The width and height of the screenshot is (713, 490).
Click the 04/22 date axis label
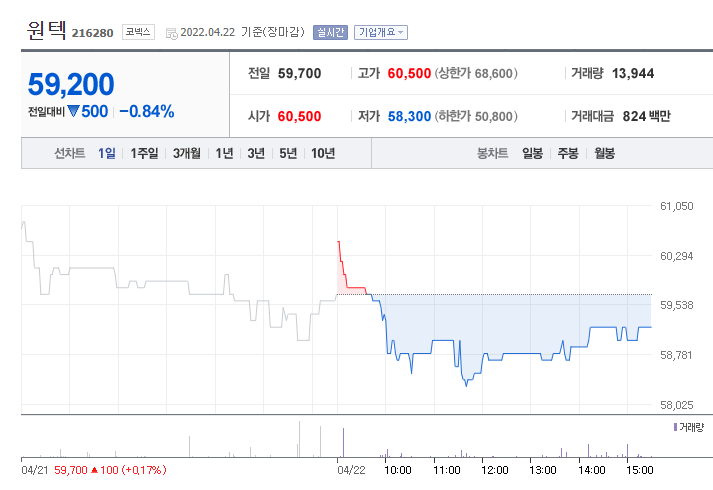coord(351,470)
